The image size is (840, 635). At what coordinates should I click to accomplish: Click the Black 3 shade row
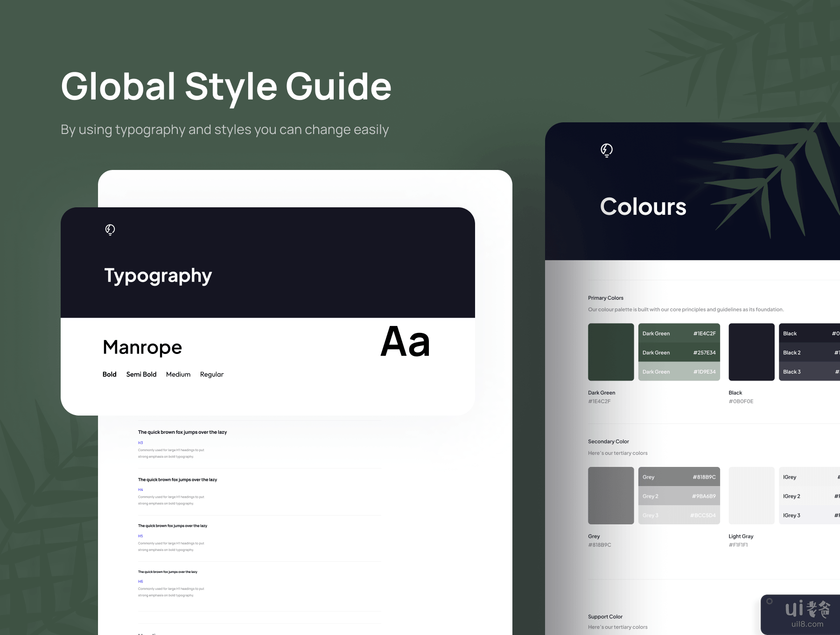coord(810,372)
